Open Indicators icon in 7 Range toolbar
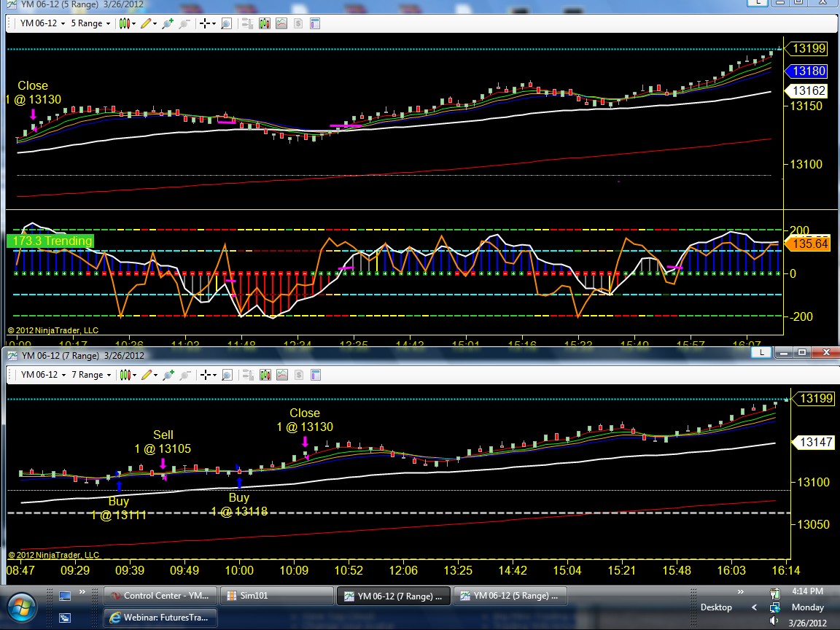This screenshot has width=840, height=630. (282, 375)
